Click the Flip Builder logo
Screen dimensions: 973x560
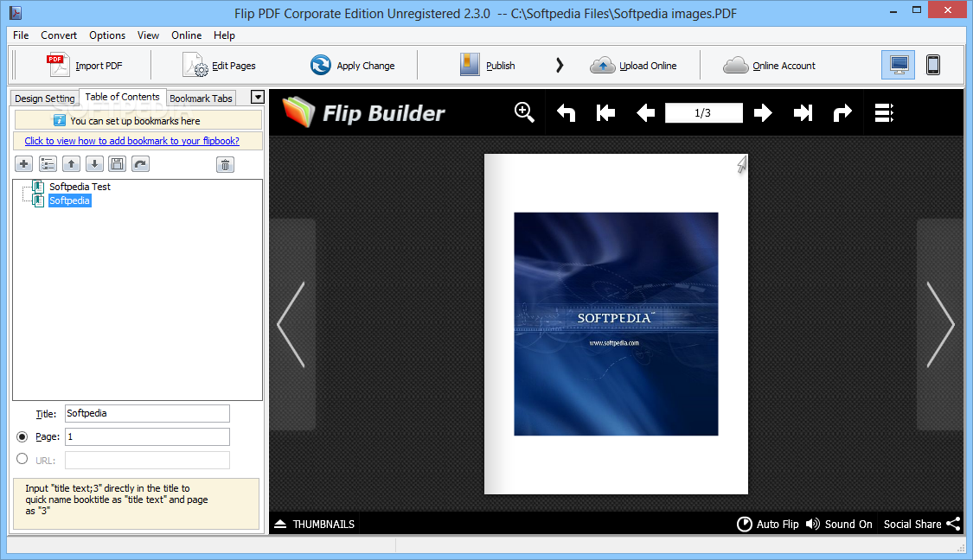[x=363, y=113]
